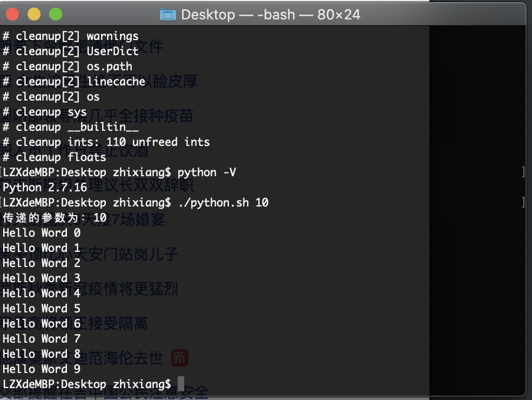Click the '# cleanup ints: 110 unfreed ints' line
532x400 pixels.
point(106,142)
